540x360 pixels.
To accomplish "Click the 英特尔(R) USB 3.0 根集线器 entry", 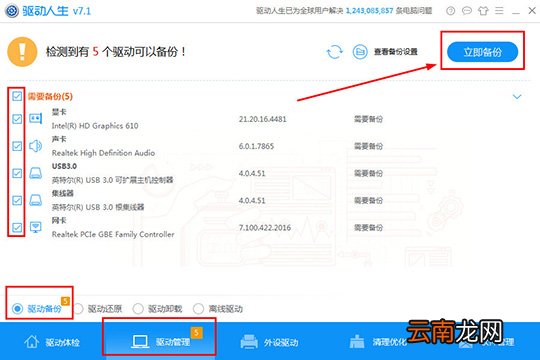I will point(98,207).
